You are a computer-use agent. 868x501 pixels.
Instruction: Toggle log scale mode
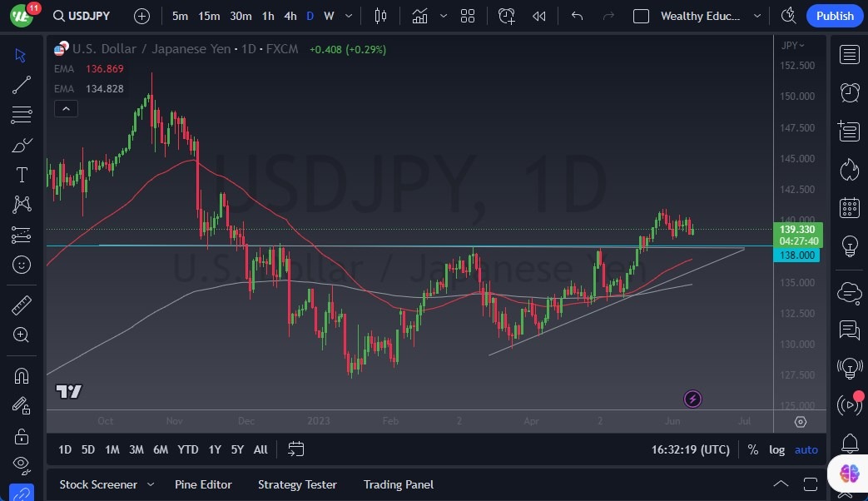point(776,449)
